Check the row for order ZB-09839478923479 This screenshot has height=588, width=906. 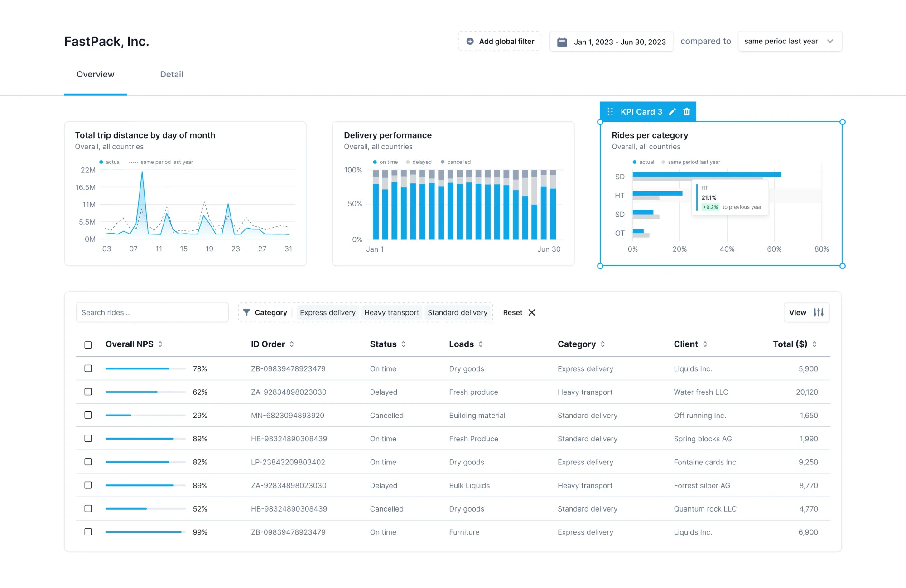point(88,368)
